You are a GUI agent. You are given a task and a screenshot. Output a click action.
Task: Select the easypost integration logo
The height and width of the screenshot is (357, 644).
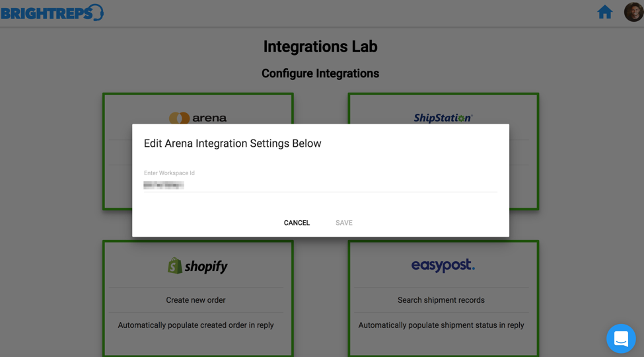443,265
